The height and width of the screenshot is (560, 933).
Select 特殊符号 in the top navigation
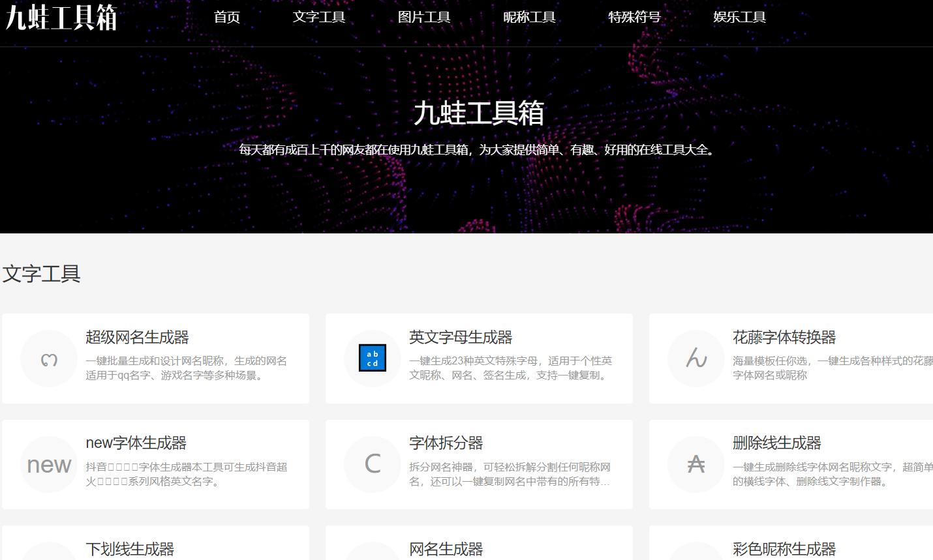pos(634,17)
